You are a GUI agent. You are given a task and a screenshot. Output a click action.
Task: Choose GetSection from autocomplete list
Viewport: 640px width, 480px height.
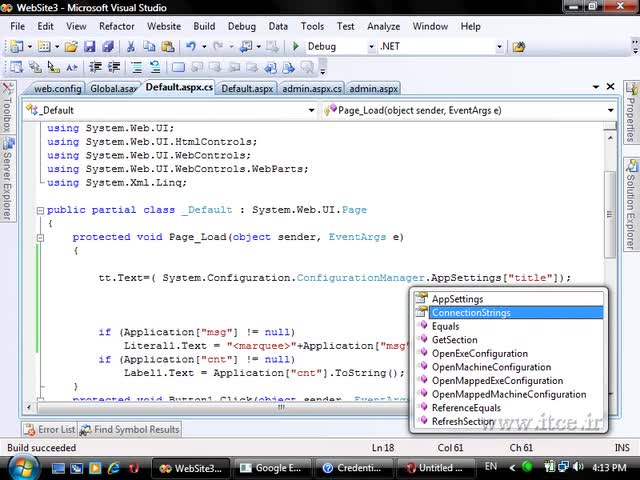click(454, 340)
